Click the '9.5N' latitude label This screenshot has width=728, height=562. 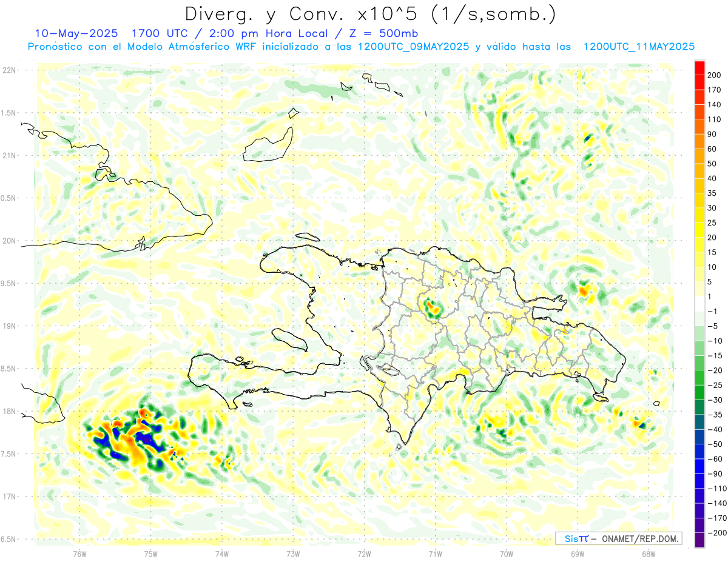(8, 283)
